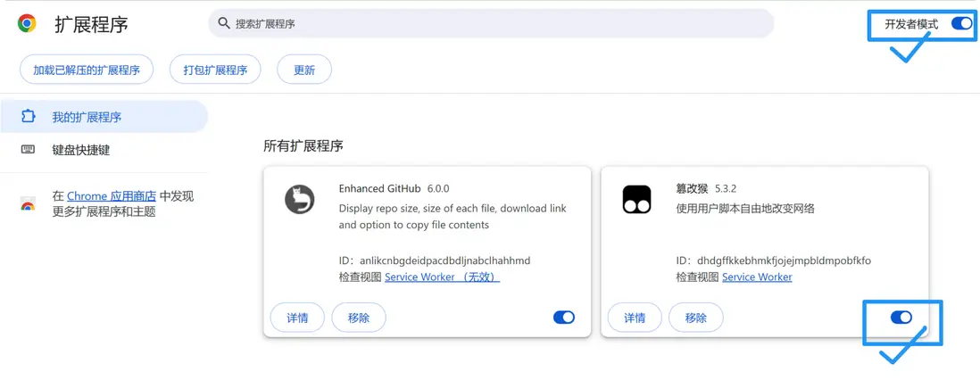Open 详情 for 篡改猴
This screenshot has width=980, height=380.
(635, 318)
